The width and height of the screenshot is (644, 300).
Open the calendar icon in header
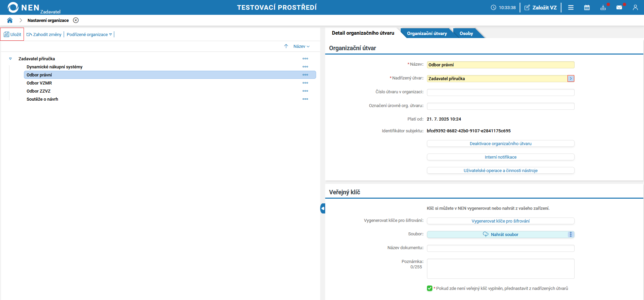pyautogui.click(x=587, y=7)
